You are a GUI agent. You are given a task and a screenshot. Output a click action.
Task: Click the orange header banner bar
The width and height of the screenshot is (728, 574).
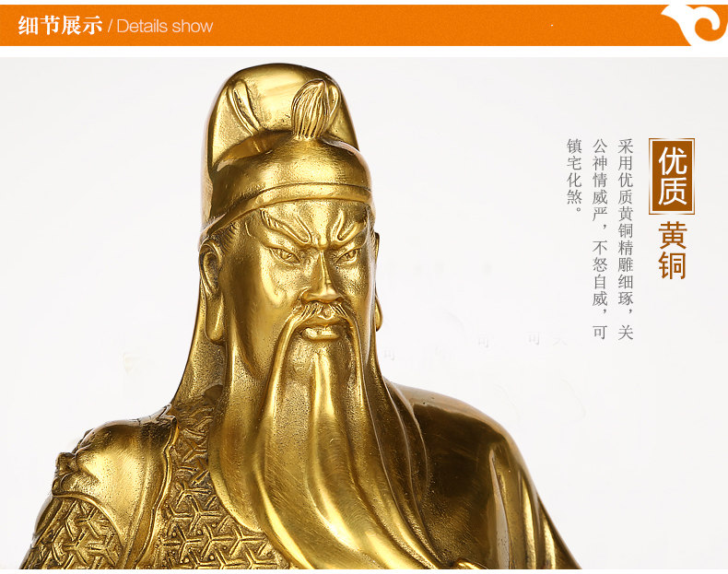pyautogui.click(x=364, y=25)
